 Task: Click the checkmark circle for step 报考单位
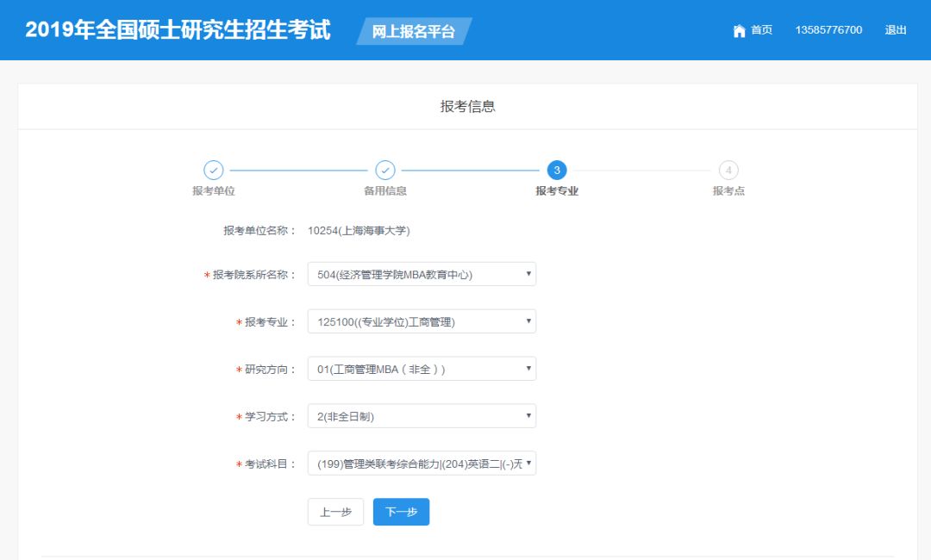tap(213, 171)
